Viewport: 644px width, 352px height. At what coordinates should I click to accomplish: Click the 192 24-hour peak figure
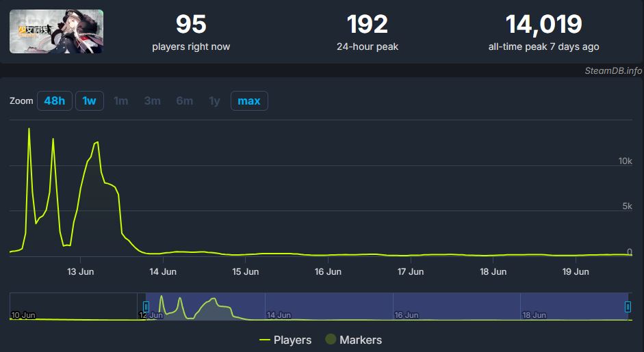368,24
